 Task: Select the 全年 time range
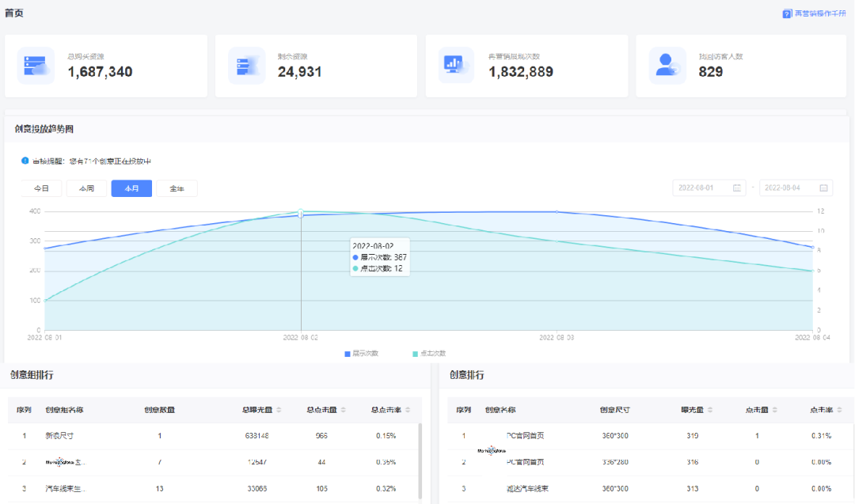(177, 188)
